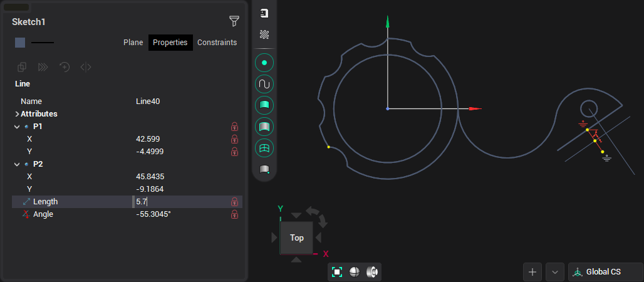Toggle the lock on the Angle row

(234, 214)
